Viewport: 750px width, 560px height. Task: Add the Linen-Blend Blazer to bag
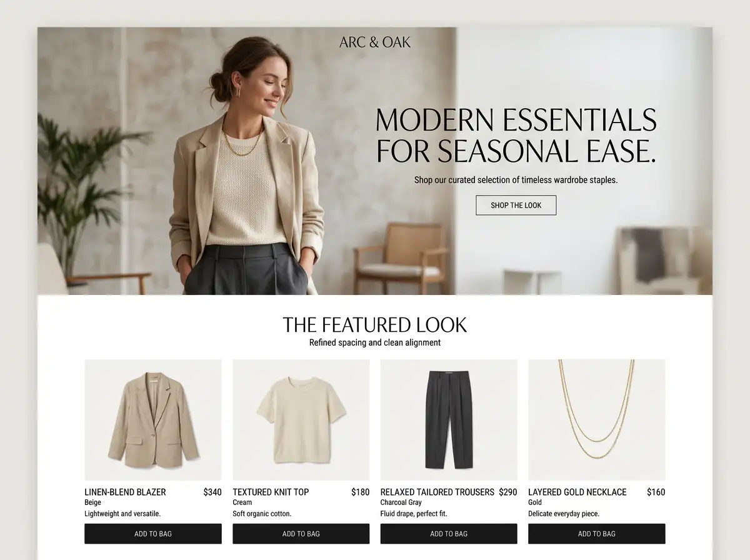pos(153,534)
